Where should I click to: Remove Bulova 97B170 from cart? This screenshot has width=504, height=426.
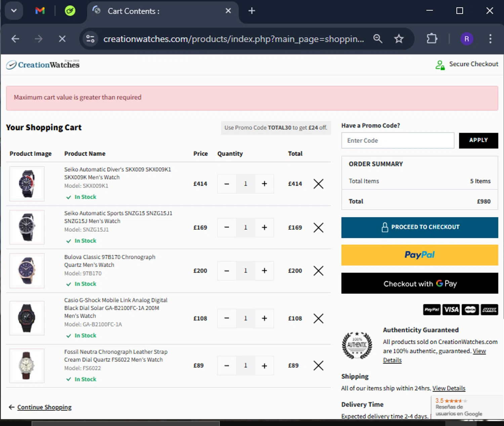(x=319, y=271)
